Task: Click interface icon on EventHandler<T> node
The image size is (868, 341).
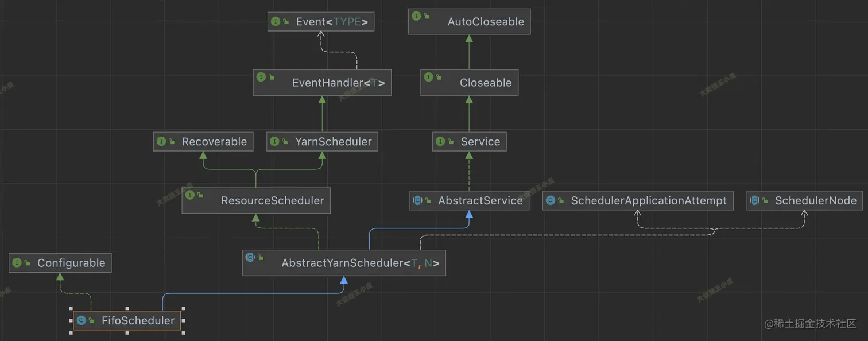Action: pyautogui.click(x=261, y=77)
